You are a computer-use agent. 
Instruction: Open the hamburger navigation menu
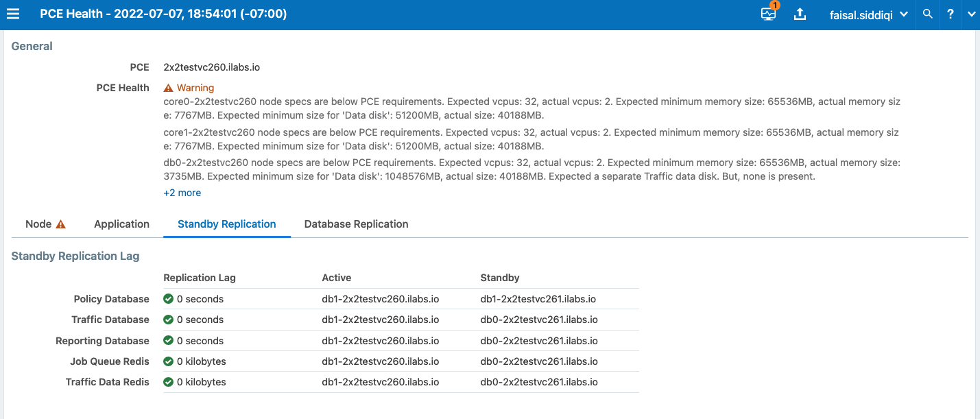click(x=13, y=14)
